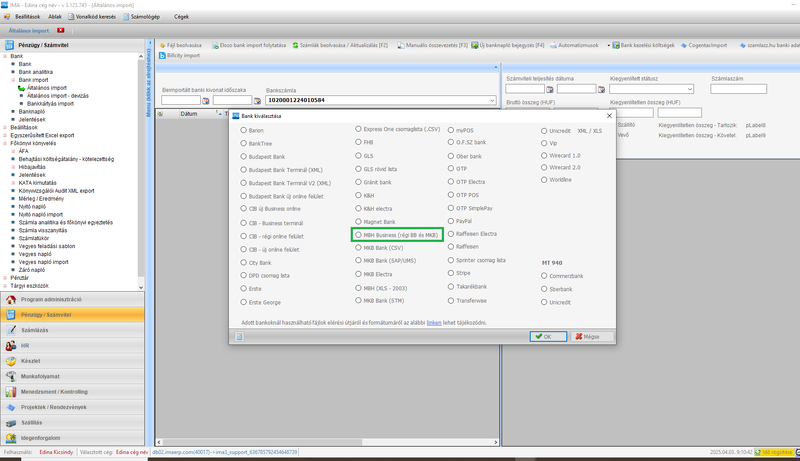Open second calendar picker under Beimportált banki kivonat időszaka
This screenshot has width=800, height=461.
tap(257, 100)
